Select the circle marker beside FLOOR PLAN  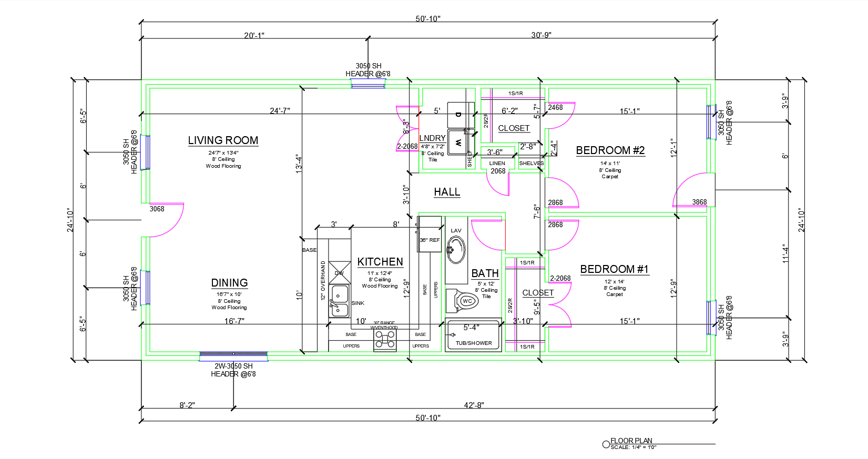tap(606, 444)
